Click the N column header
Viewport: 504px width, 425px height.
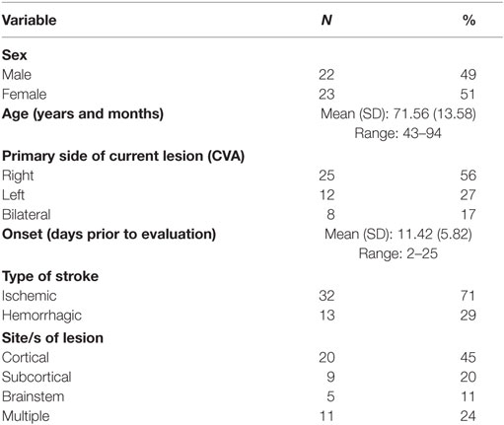click(326, 21)
